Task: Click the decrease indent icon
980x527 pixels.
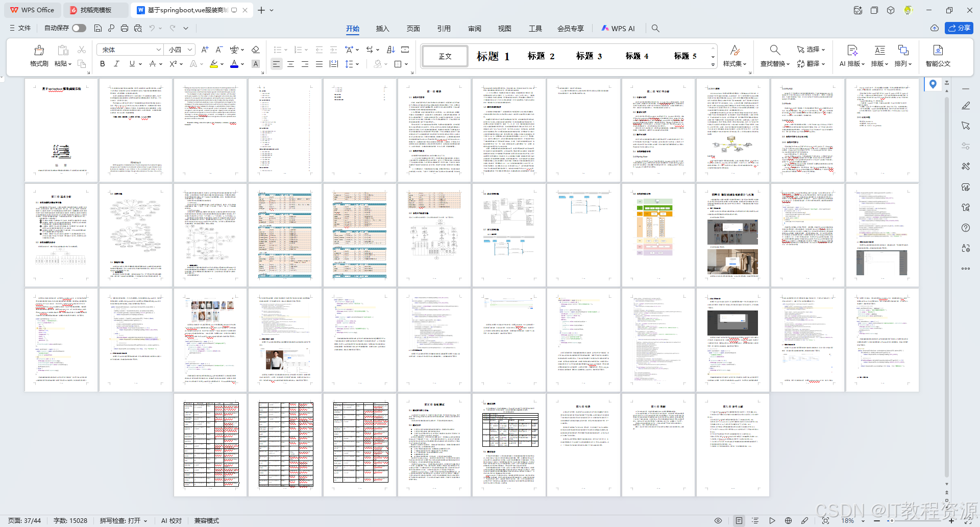Action: click(x=319, y=50)
